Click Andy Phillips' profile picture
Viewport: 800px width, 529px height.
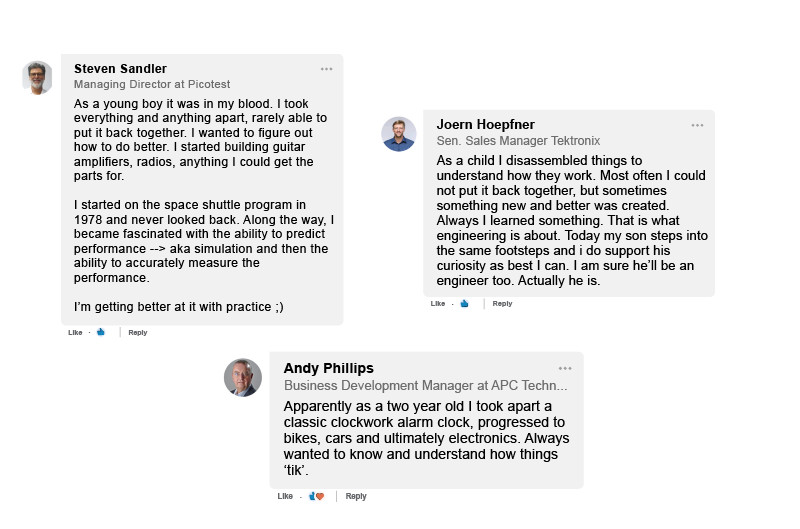[243, 377]
